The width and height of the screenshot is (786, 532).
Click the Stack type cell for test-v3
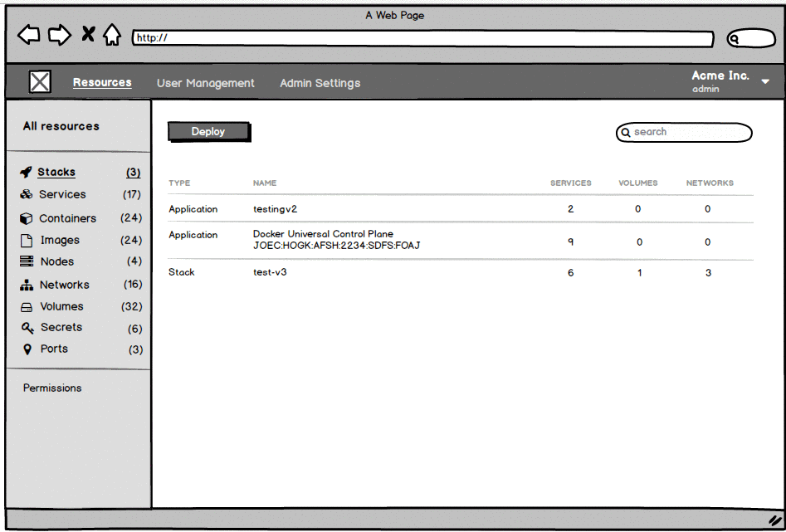click(182, 272)
